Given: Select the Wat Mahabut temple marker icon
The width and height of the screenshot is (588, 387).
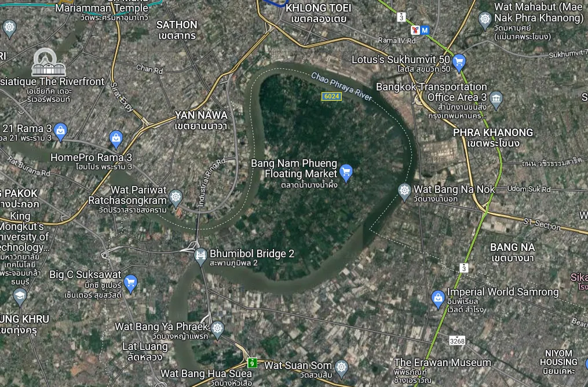Looking at the screenshot, I should point(485,20).
